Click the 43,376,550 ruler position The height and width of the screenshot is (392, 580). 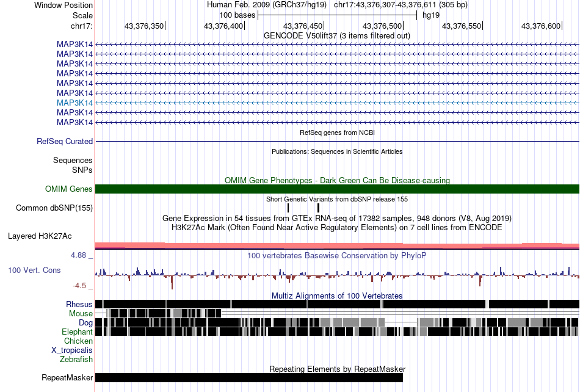(x=462, y=26)
